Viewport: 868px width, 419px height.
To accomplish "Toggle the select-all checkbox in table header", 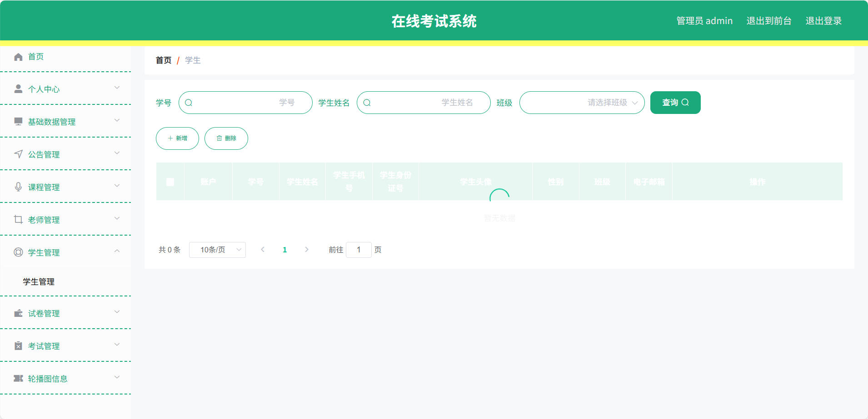I will 170,182.
